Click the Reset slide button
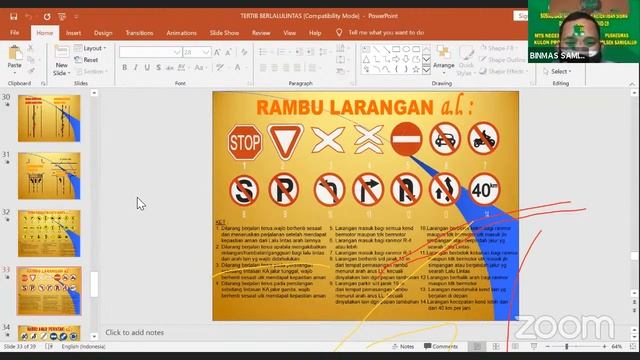The image size is (640, 360). (87, 60)
